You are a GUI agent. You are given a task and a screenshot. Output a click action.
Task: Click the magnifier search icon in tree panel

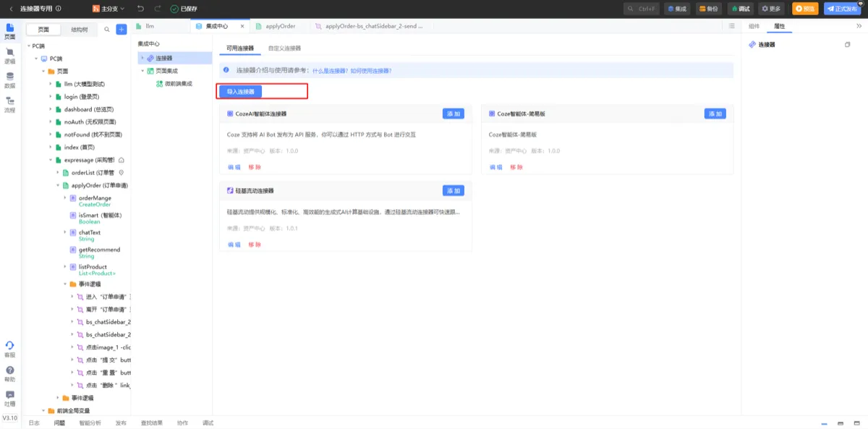point(107,30)
